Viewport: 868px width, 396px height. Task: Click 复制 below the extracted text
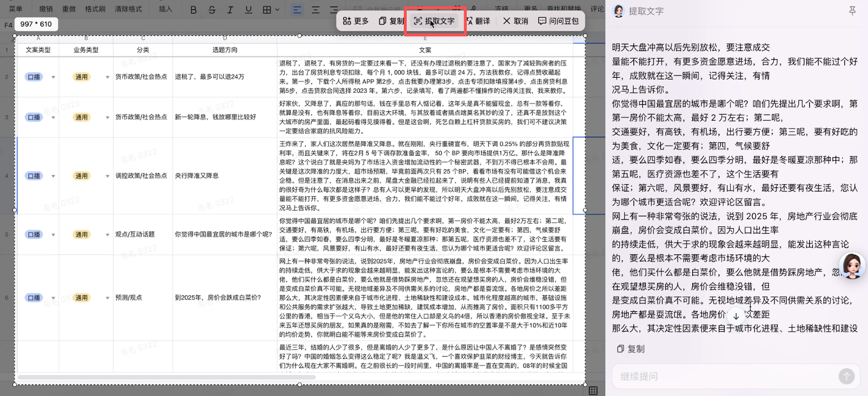[x=630, y=349]
